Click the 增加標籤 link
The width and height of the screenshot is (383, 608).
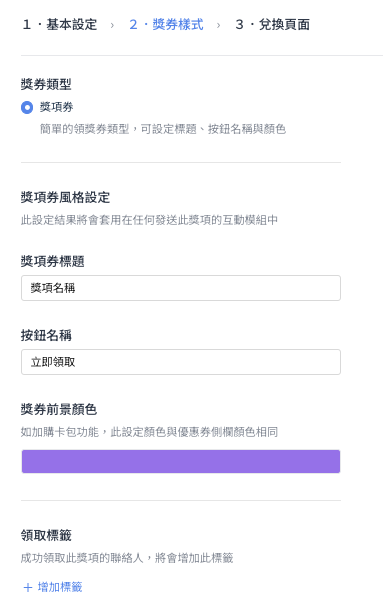pyautogui.click(x=60, y=587)
